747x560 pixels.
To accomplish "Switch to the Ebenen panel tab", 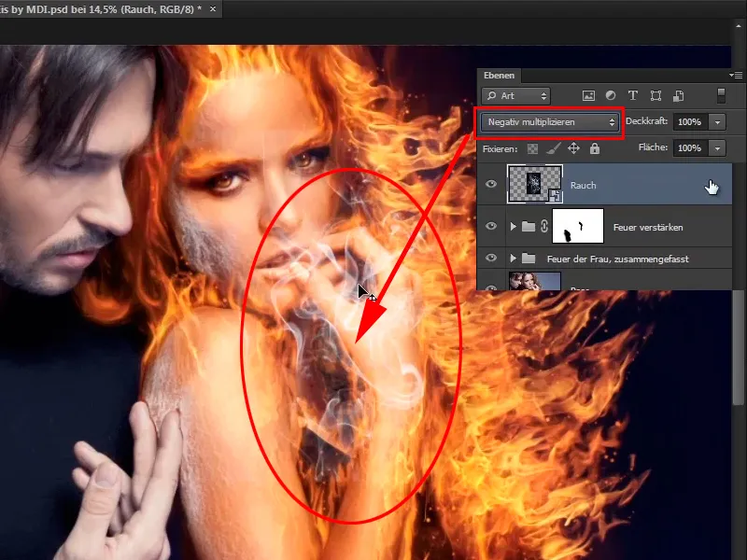I will pyautogui.click(x=499, y=76).
